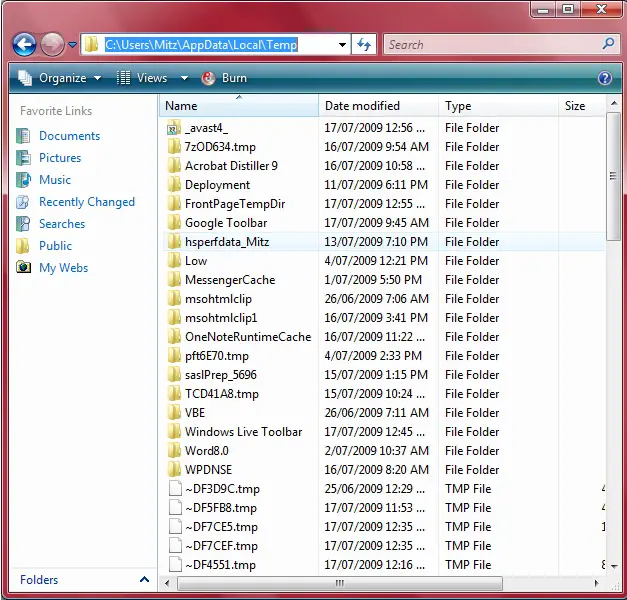Click the horizontal scrollbar left arrow
The image size is (627, 600).
coord(167,583)
